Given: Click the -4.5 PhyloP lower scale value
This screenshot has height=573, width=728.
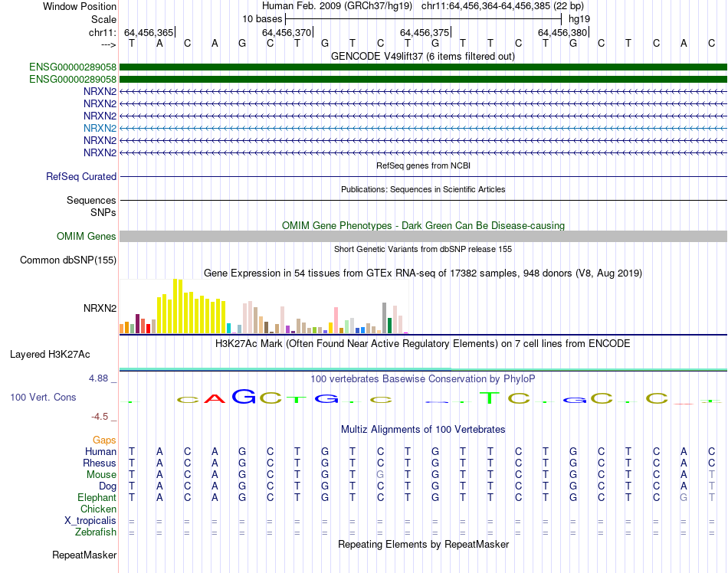Looking at the screenshot, I should click(100, 417).
